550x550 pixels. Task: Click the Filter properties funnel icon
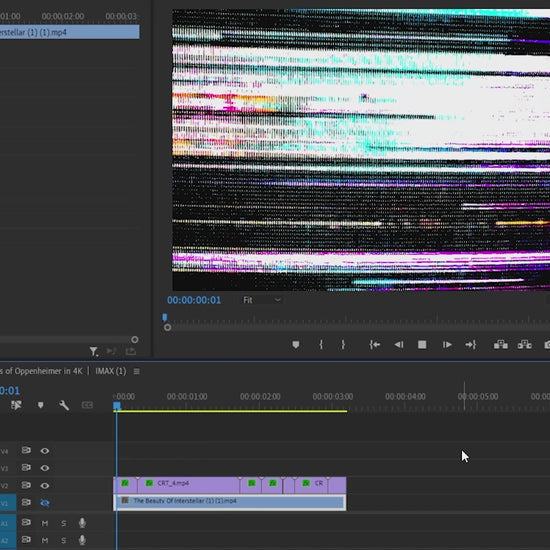click(x=94, y=351)
